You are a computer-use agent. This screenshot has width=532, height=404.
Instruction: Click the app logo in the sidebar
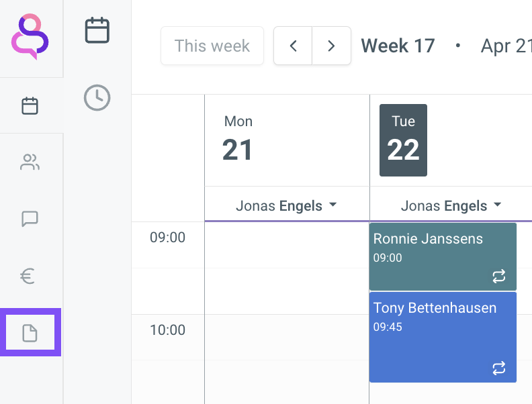point(30,37)
